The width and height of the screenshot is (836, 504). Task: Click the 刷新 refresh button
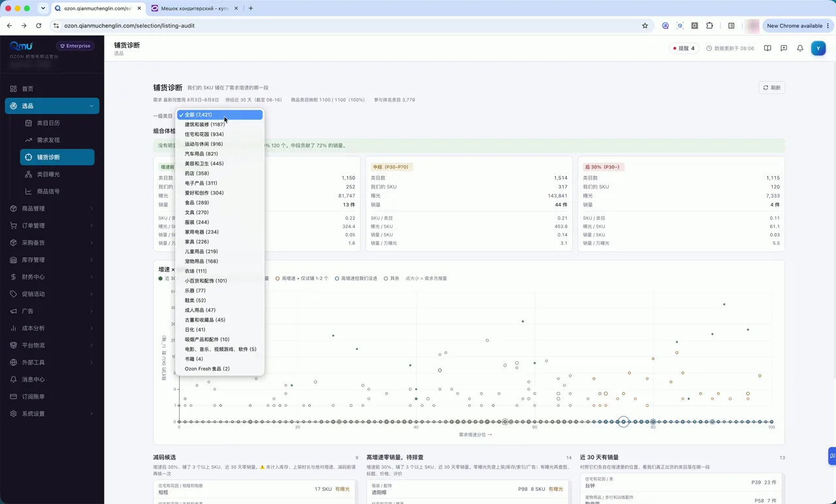pyautogui.click(x=771, y=87)
